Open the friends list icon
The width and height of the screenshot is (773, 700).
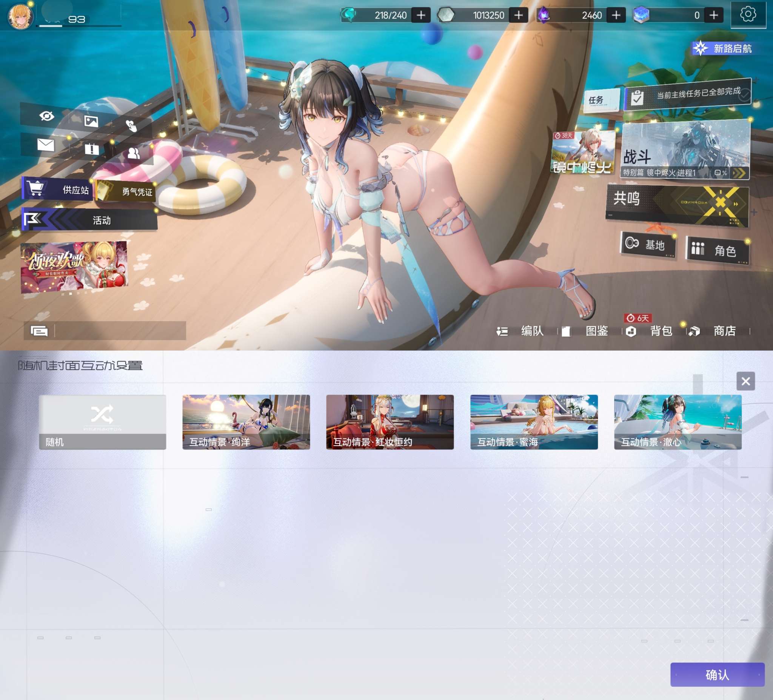(134, 153)
